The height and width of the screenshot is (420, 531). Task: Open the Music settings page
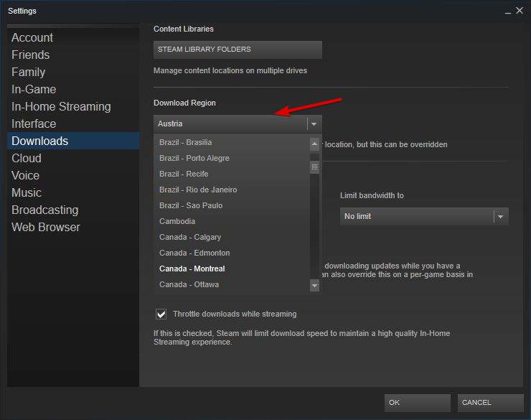pyautogui.click(x=72, y=192)
